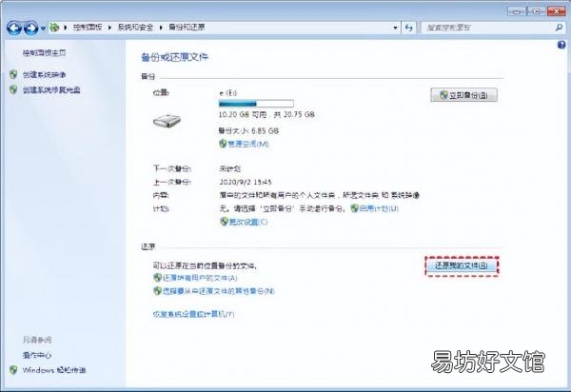Viewport: 571px width, 392px height.
Task: Click shield icon beside Windows 轻松传送
Action: pos(13,370)
